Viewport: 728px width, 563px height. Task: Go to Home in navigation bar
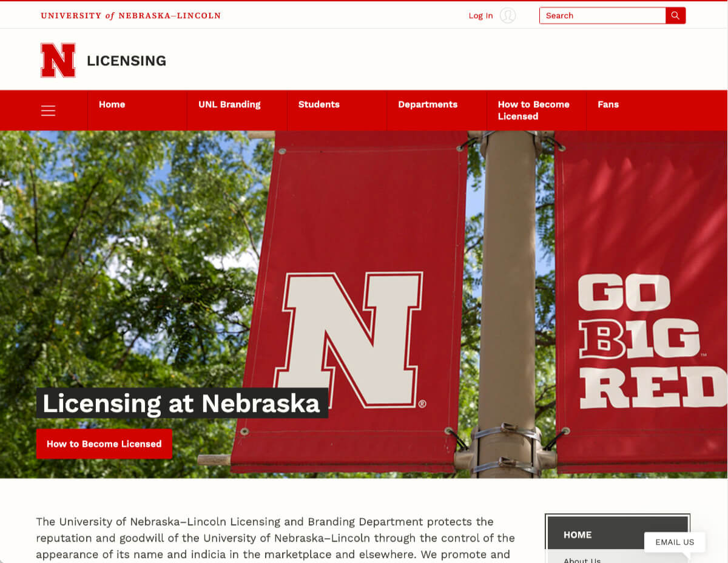112,104
